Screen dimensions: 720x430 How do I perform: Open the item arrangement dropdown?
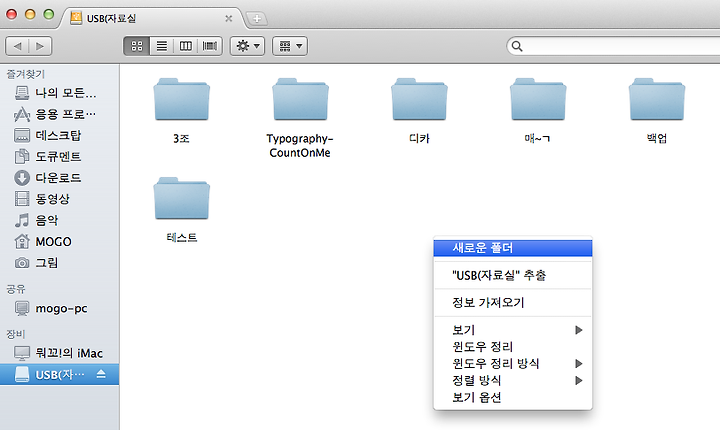coord(290,46)
